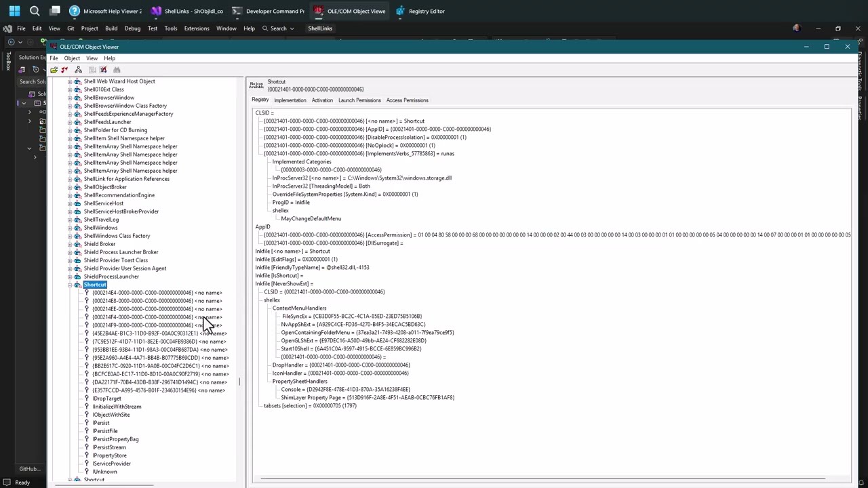Select the Registry tab

coord(260,100)
